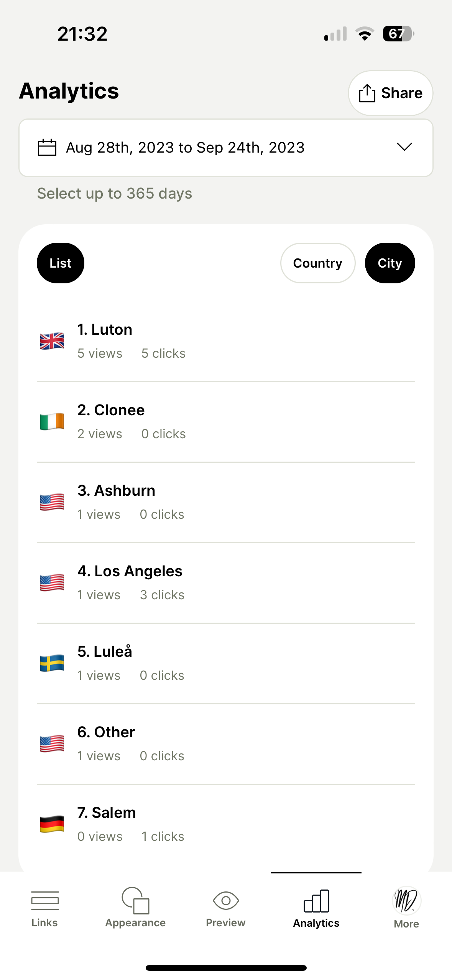This screenshot has width=452, height=980.
Task: Toggle the List view pill
Action: click(61, 263)
